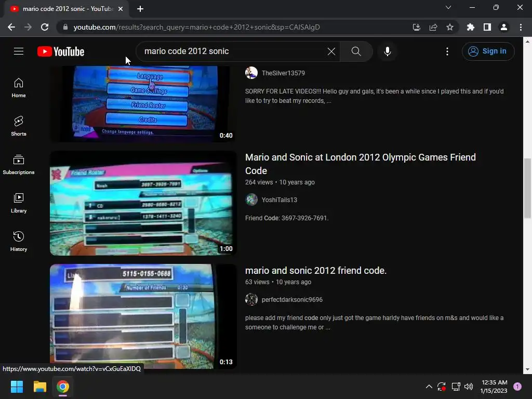Open the 0:13 video thumbnail
This screenshot has width=532, height=399.
(143, 316)
